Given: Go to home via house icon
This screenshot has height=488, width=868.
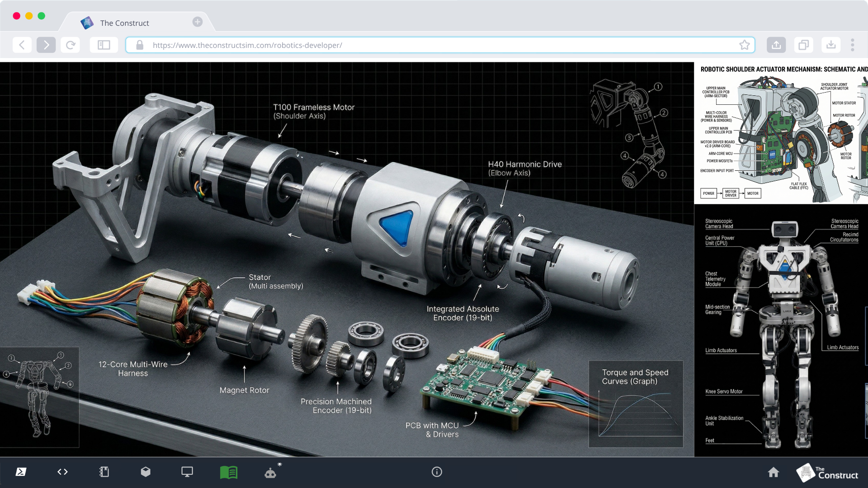Looking at the screenshot, I should pos(774,472).
